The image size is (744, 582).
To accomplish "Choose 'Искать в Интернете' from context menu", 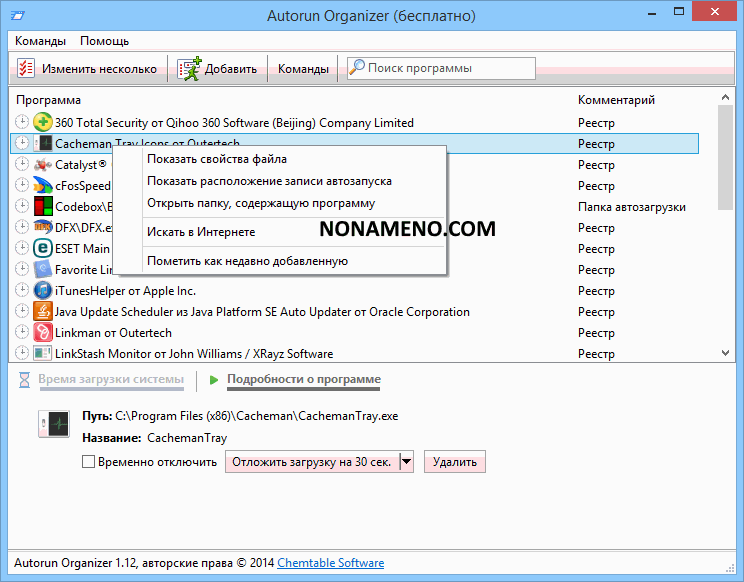I will 201,232.
